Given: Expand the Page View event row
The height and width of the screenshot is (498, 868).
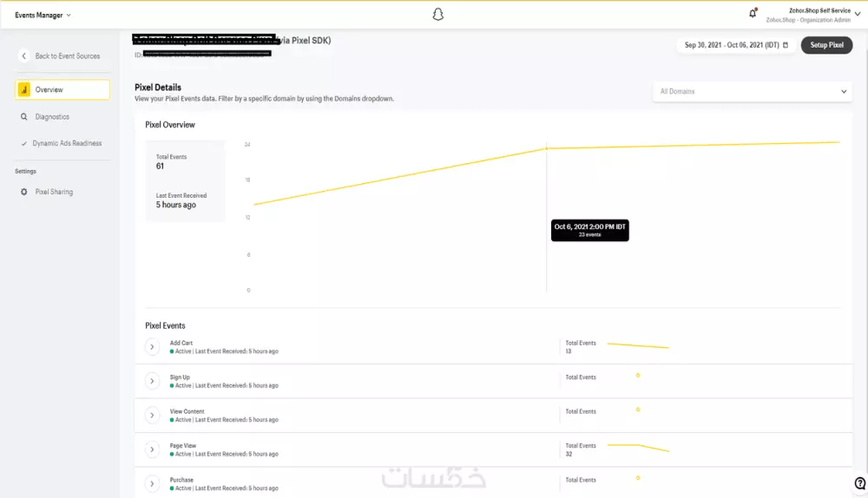Looking at the screenshot, I should click(152, 449).
